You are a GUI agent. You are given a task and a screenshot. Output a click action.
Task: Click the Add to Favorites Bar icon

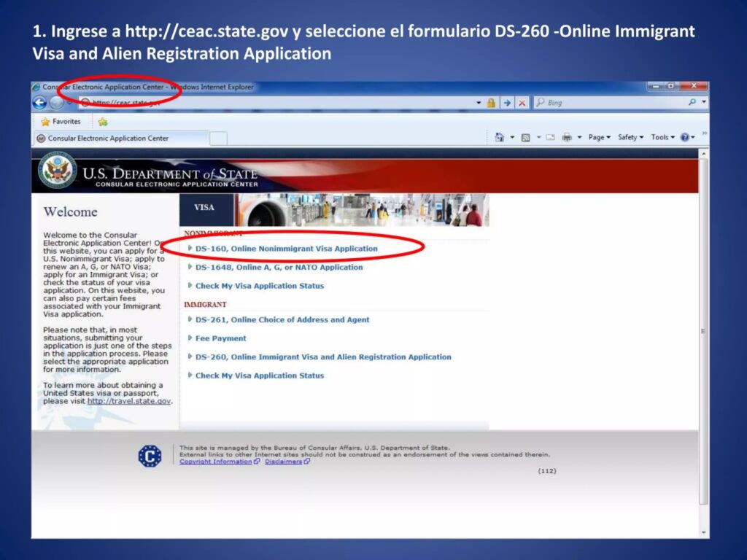point(103,122)
